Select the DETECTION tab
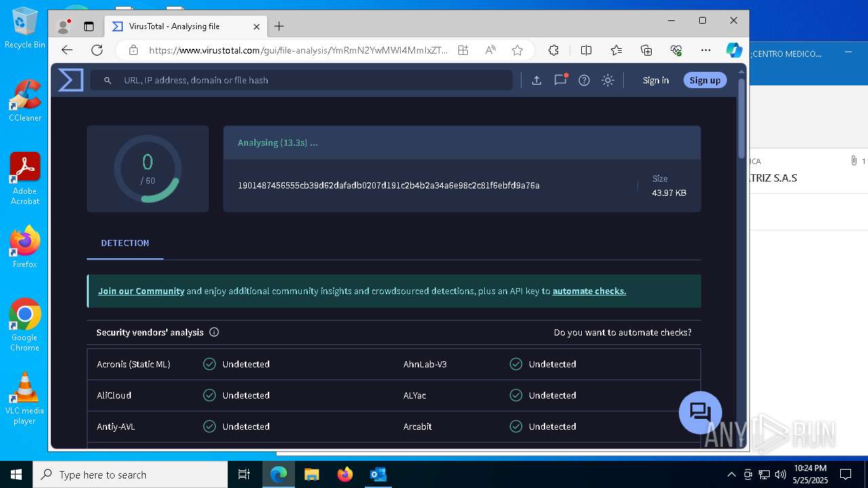Screen dimensions: 868x488 tap(125, 243)
